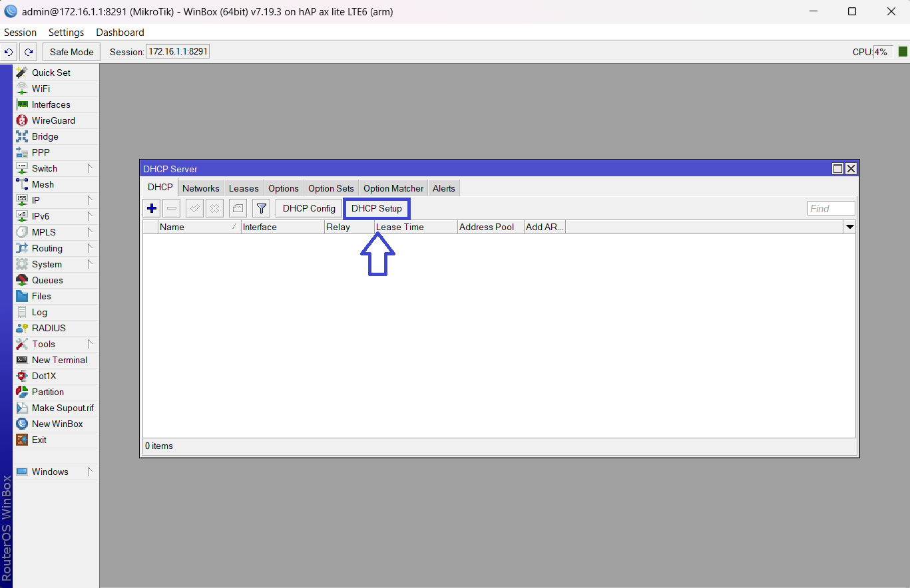
Task: Sort by the Relay column header
Action: [349, 227]
